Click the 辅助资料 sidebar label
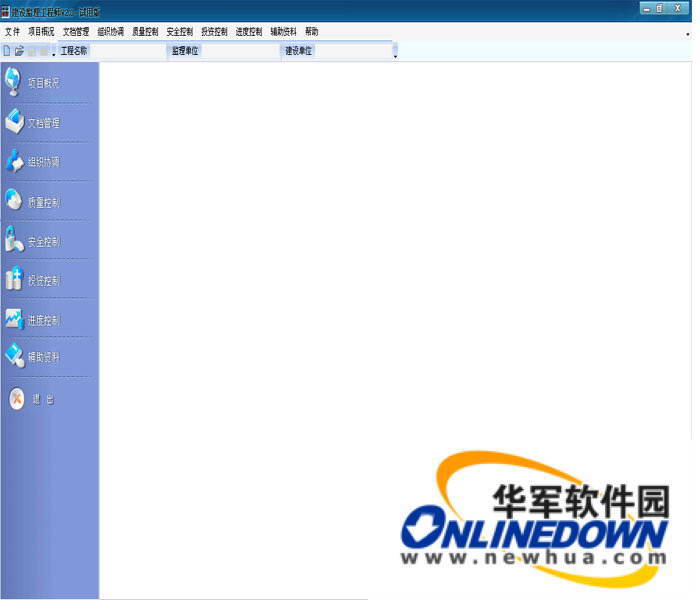700x600 pixels. coord(44,357)
